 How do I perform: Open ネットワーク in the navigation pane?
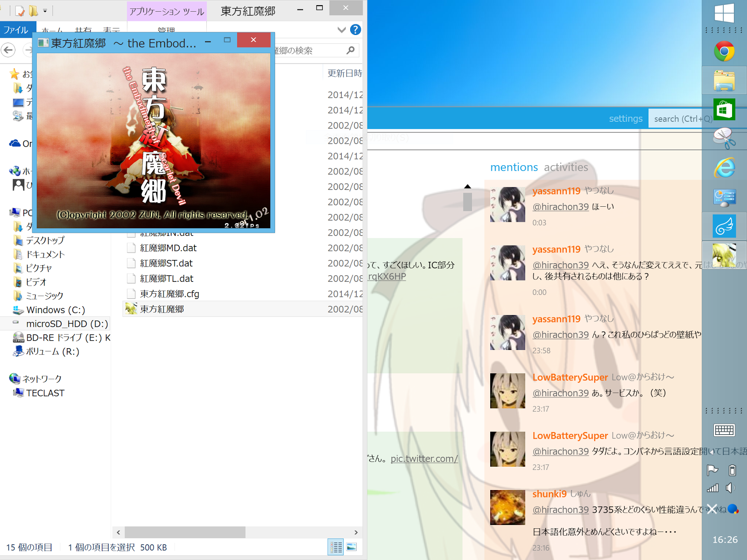pyautogui.click(x=42, y=379)
